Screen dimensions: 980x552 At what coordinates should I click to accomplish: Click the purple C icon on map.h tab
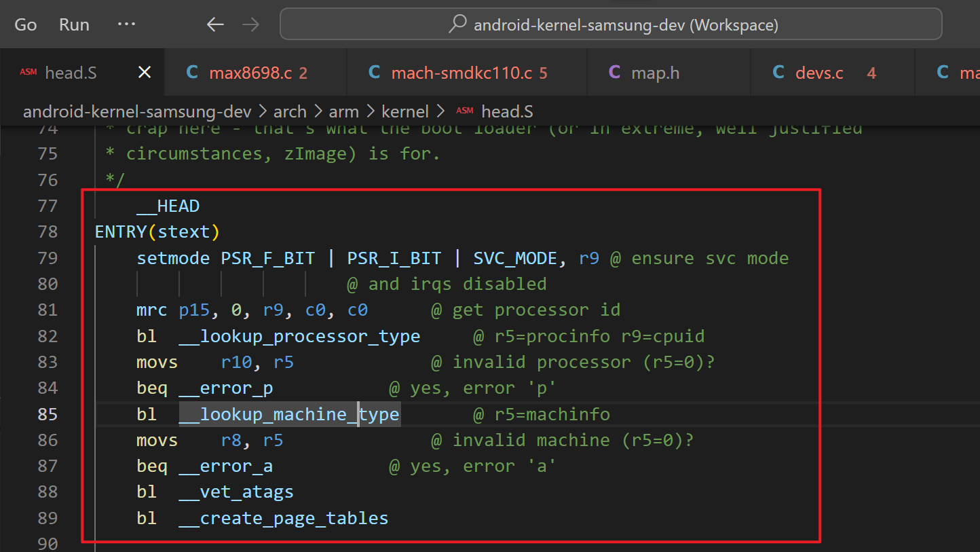pyautogui.click(x=614, y=72)
